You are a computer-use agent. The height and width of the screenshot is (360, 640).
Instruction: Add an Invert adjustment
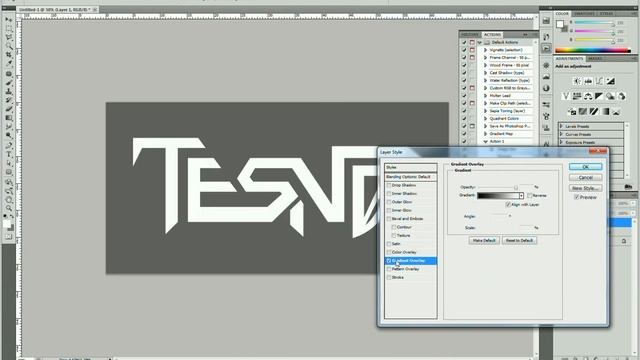(572, 111)
